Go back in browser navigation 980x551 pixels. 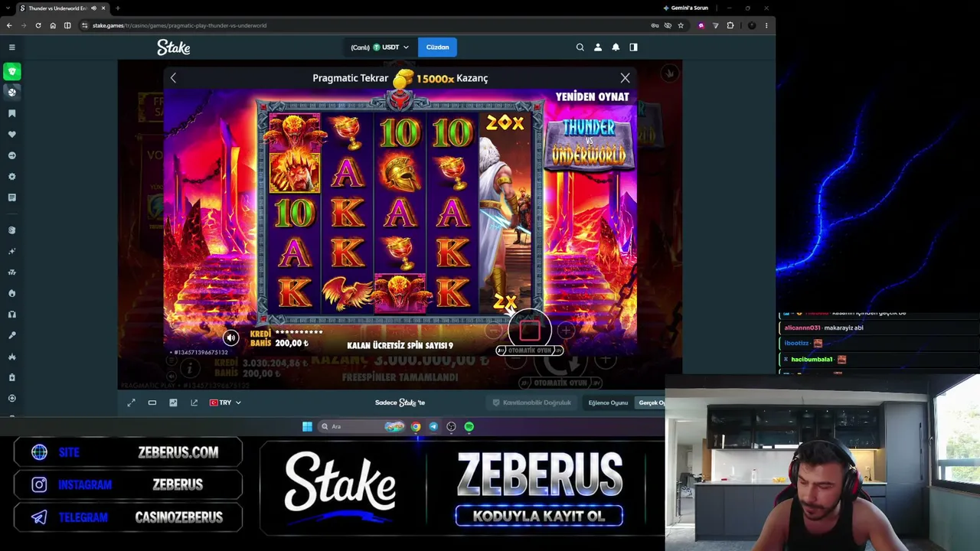pyautogui.click(x=9, y=25)
